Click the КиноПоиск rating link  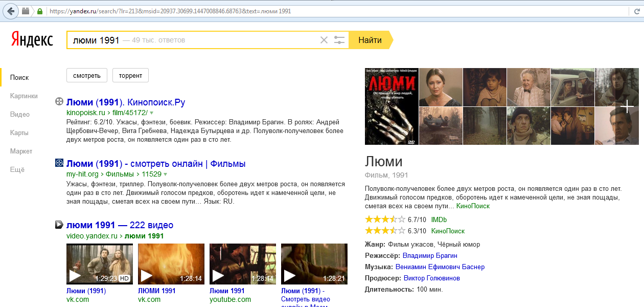pos(448,231)
